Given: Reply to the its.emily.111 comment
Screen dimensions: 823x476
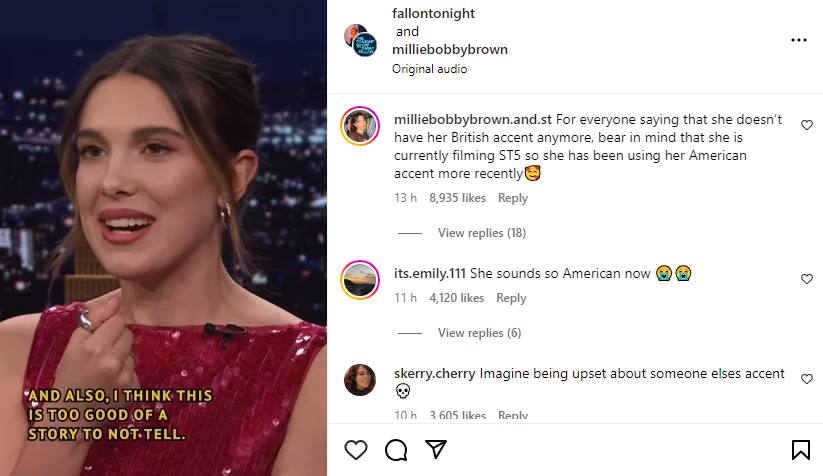Looking at the screenshot, I should pyautogui.click(x=511, y=298).
